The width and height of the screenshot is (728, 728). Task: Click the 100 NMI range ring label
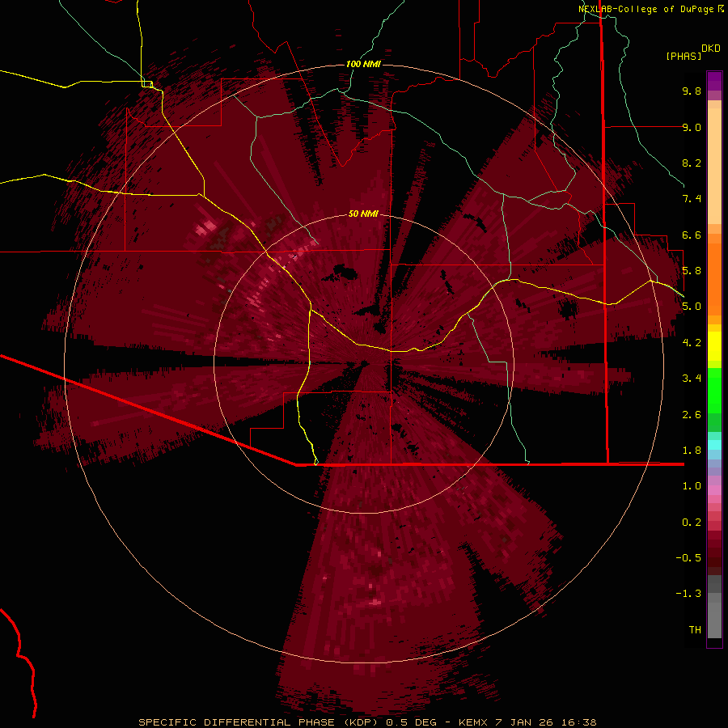[363, 64]
